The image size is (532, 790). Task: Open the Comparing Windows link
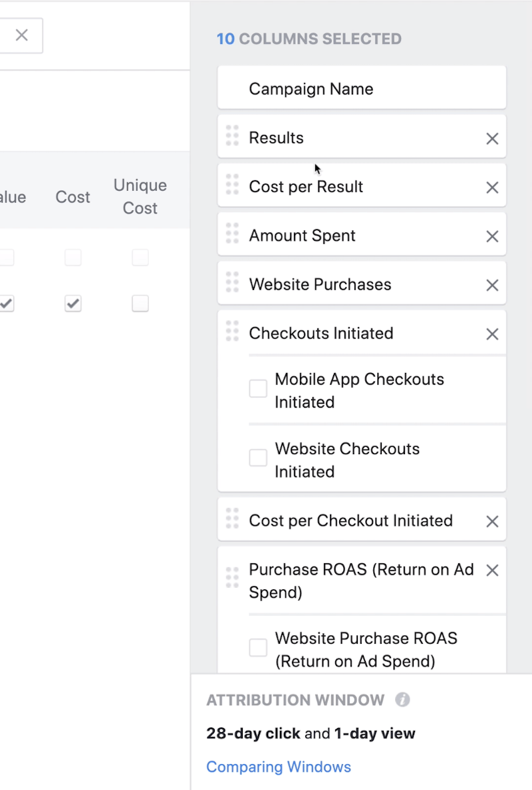[x=279, y=767]
